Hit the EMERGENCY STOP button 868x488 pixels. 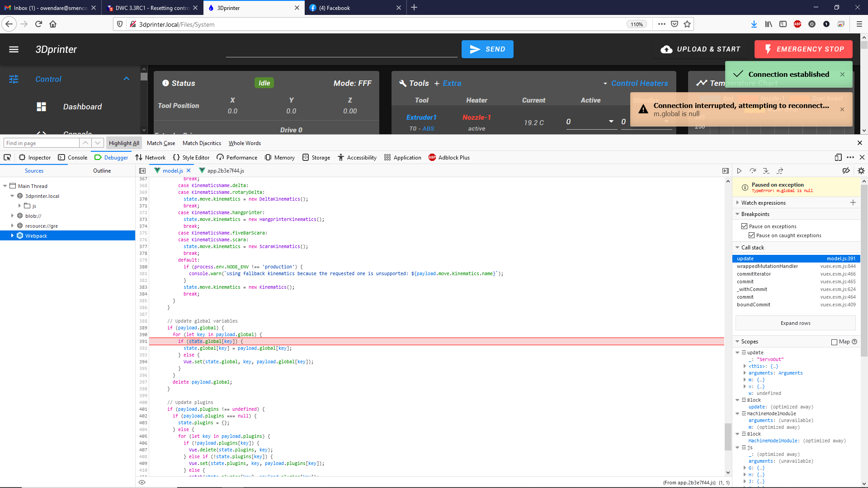coord(803,49)
